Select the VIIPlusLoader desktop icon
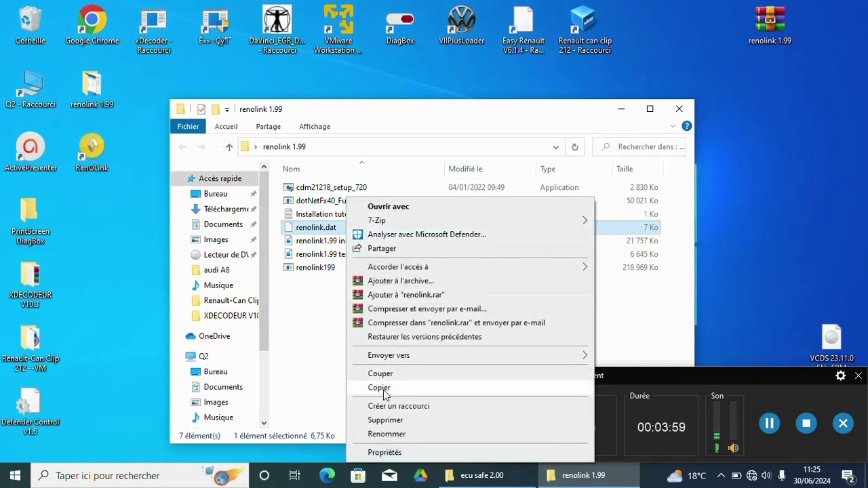The image size is (868, 488). (x=462, y=26)
